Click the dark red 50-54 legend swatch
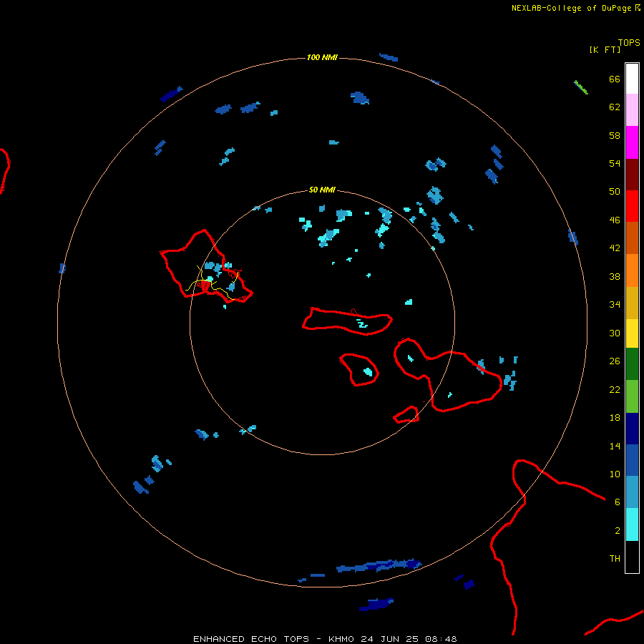 click(x=632, y=174)
